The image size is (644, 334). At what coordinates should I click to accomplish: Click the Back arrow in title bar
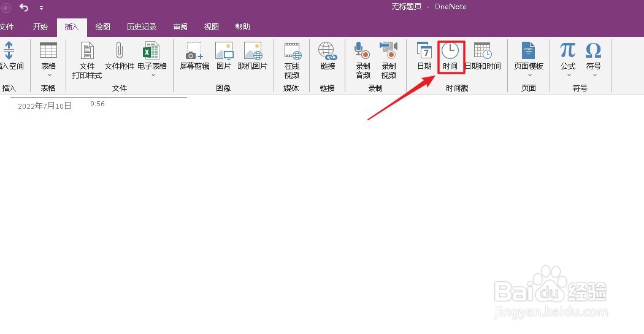point(6,7)
